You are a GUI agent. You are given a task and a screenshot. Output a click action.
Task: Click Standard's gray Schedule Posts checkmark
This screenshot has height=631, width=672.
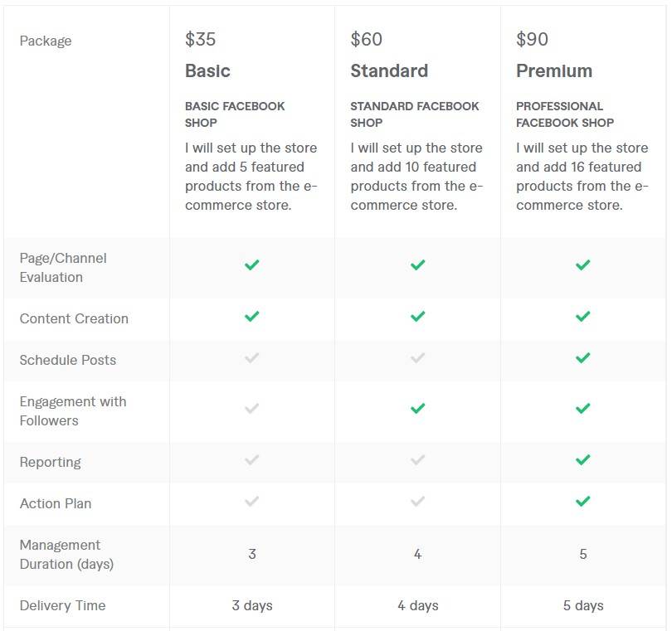coord(418,358)
